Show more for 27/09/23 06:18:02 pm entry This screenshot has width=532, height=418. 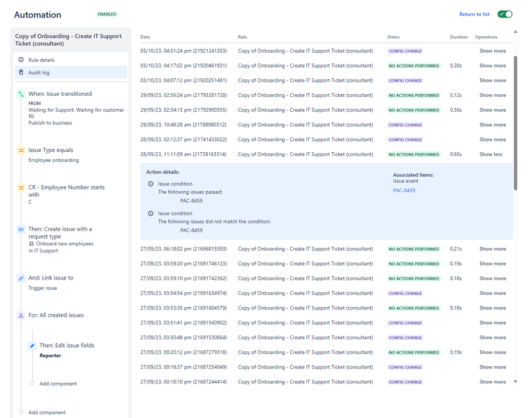492,249
